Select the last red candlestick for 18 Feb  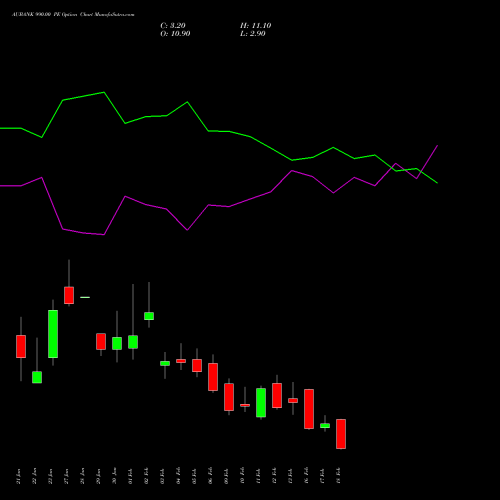coord(341,434)
